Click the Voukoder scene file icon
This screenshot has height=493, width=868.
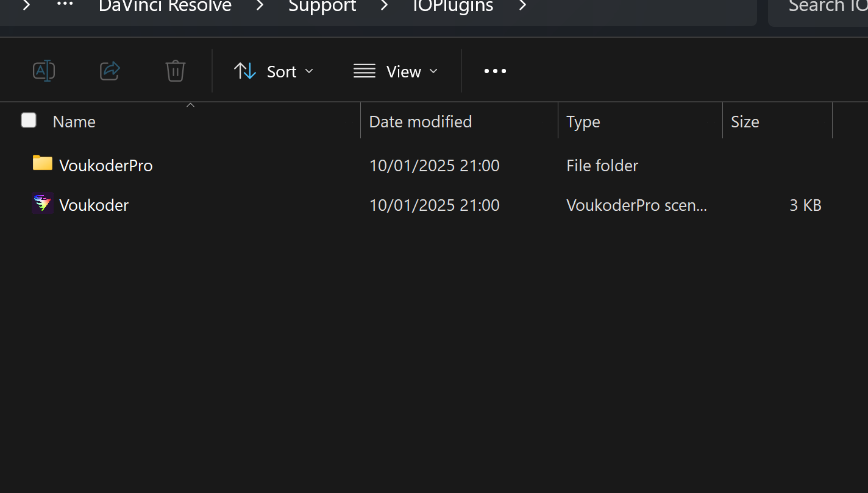(43, 204)
